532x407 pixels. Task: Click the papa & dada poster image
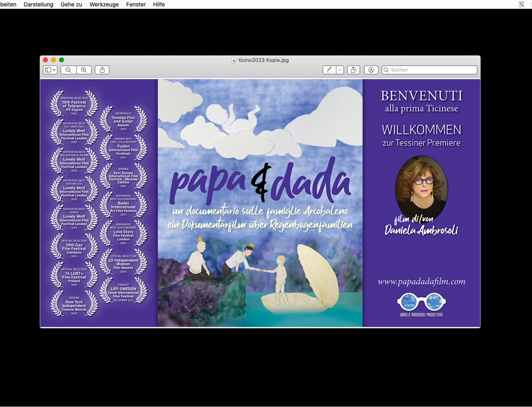click(x=260, y=203)
